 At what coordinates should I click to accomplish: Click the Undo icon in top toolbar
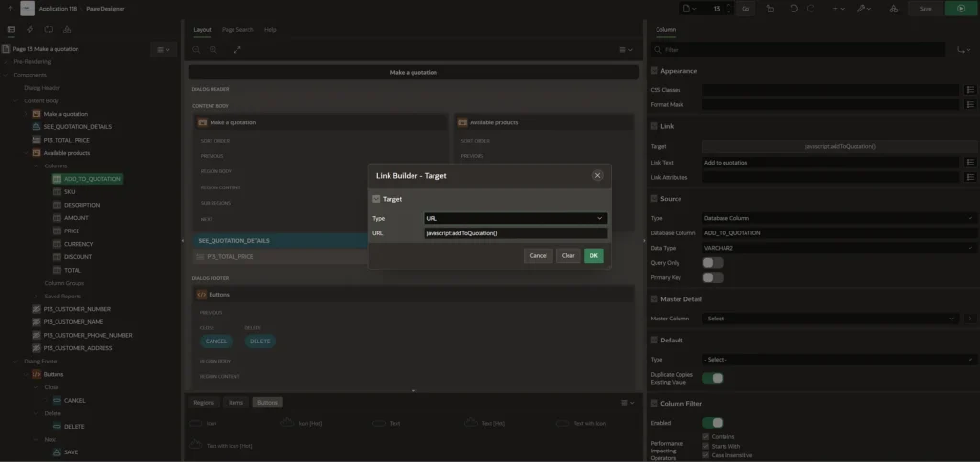pos(793,9)
